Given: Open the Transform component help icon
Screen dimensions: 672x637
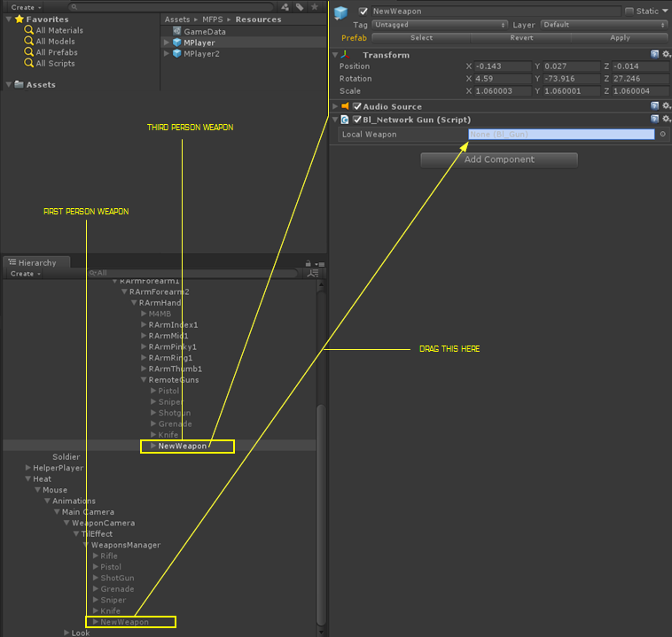Looking at the screenshot, I should [x=654, y=55].
